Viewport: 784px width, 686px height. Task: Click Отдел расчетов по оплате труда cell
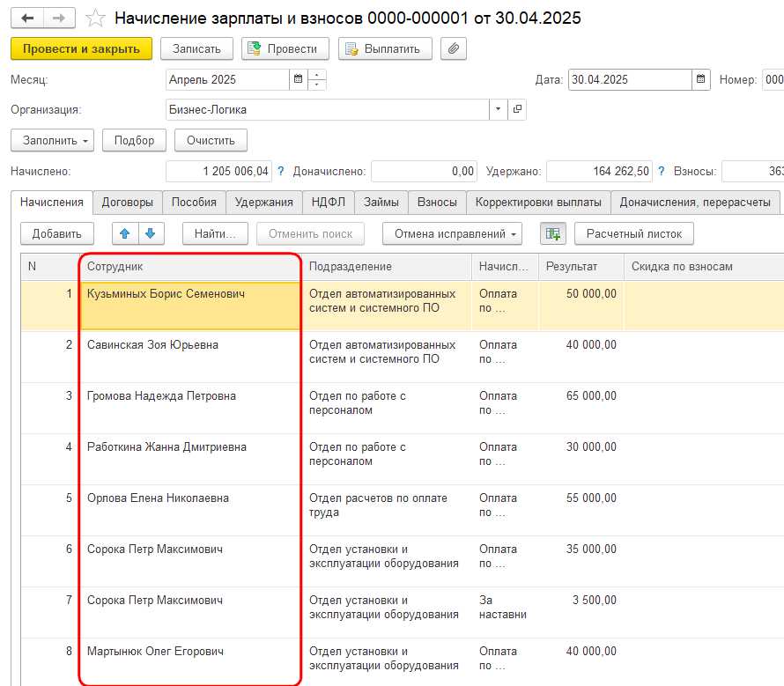point(387,510)
